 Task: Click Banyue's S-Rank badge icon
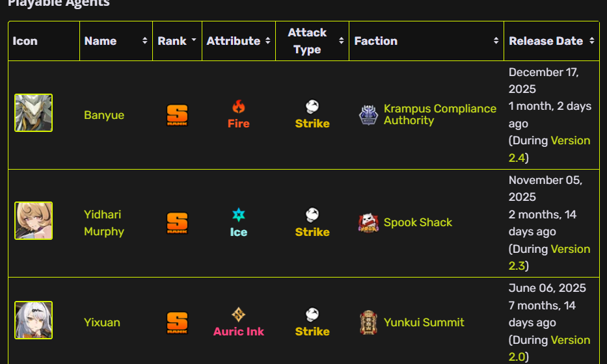(177, 115)
